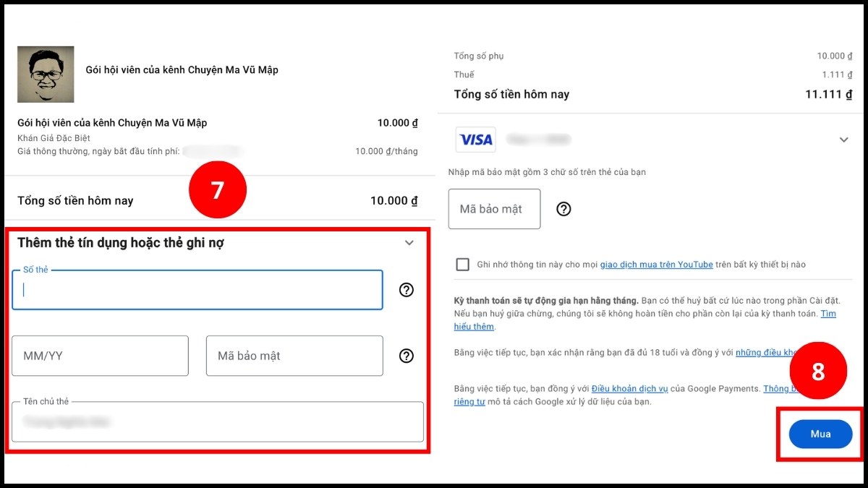Click the security code entry box under VISA

(x=494, y=209)
